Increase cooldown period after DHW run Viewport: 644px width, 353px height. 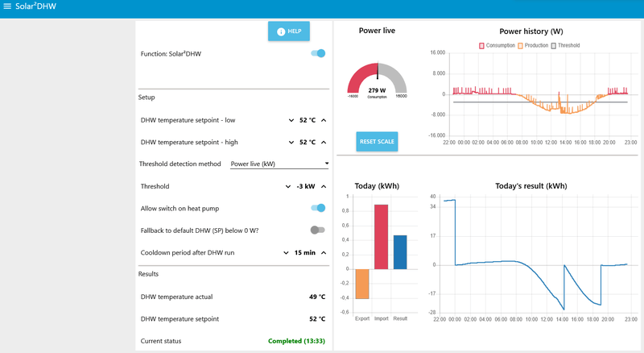click(324, 253)
